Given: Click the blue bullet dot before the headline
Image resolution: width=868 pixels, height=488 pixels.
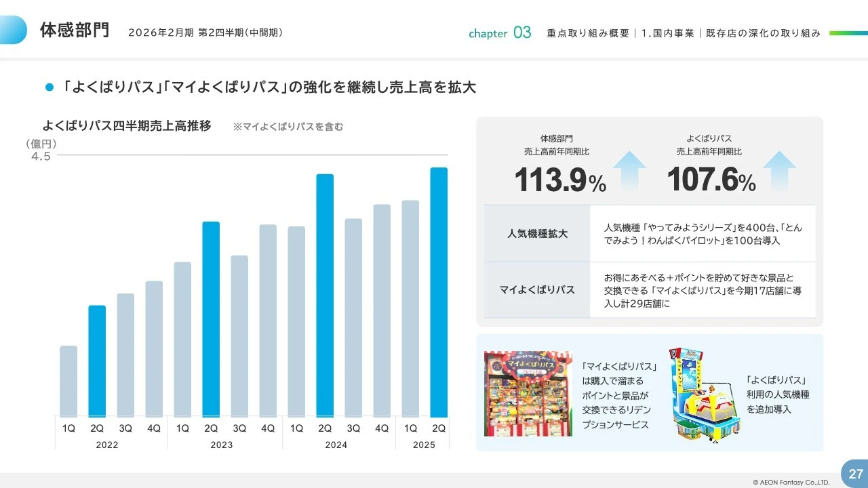Looking at the screenshot, I should click(x=49, y=87).
